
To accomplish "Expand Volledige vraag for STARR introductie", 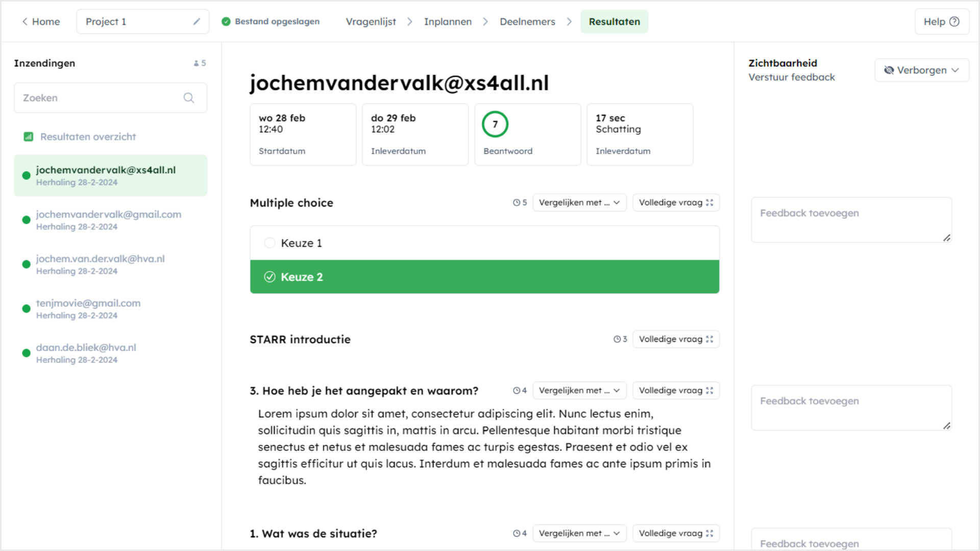I will click(x=676, y=339).
